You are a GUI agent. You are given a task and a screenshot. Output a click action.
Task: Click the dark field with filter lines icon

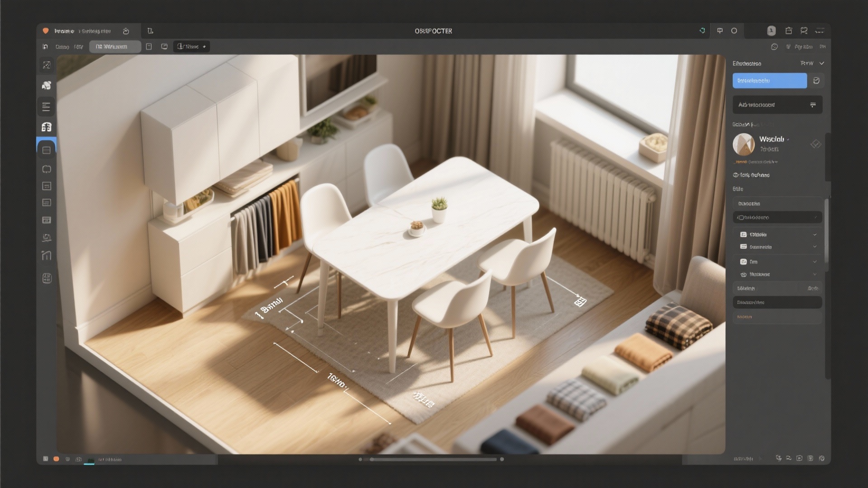point(777,105)
